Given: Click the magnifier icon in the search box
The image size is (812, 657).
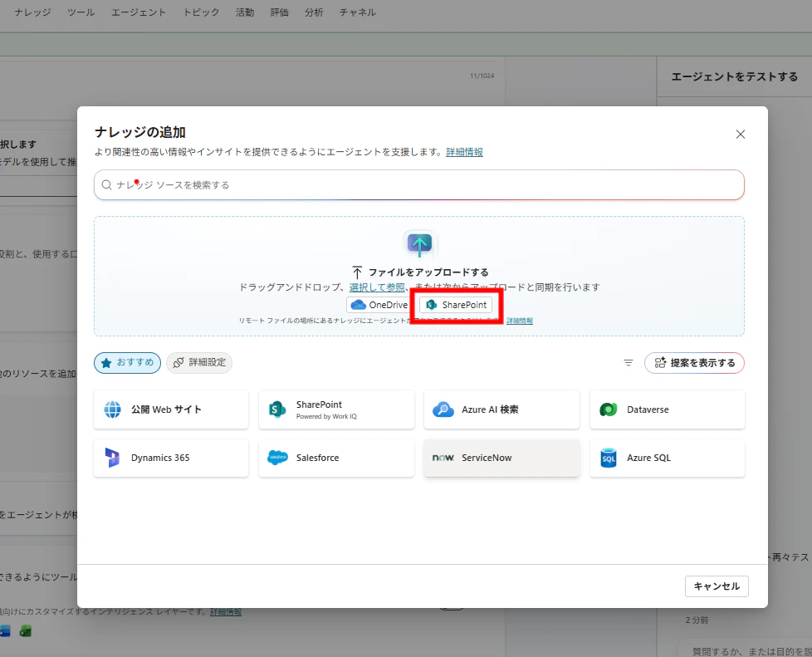Looking at the screenshot, I should (106, 185).
